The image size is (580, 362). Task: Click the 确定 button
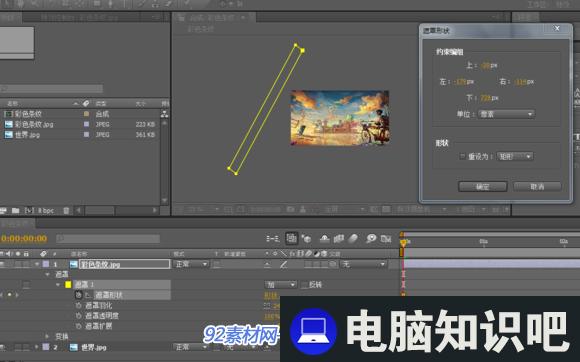(x=482, y=187)
